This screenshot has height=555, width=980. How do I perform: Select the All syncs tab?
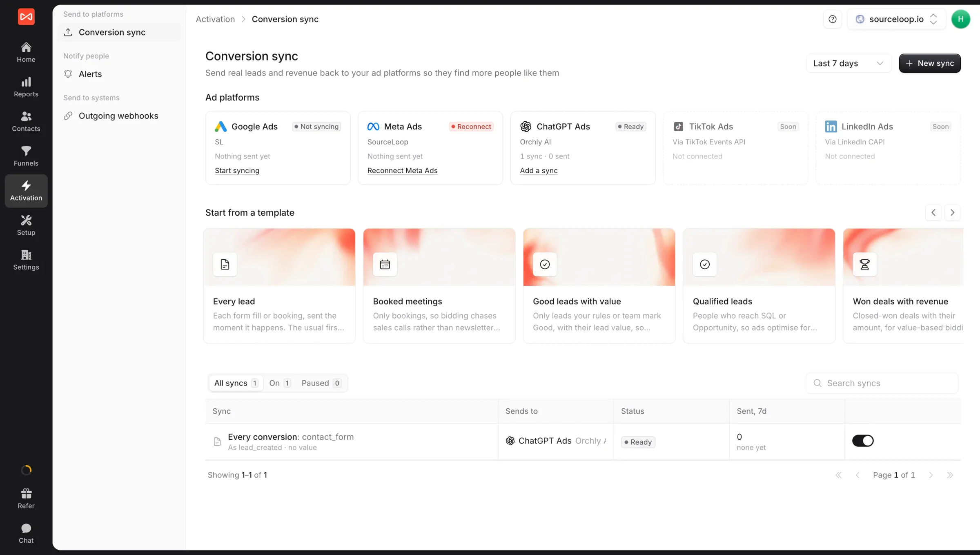click(236, 383)
